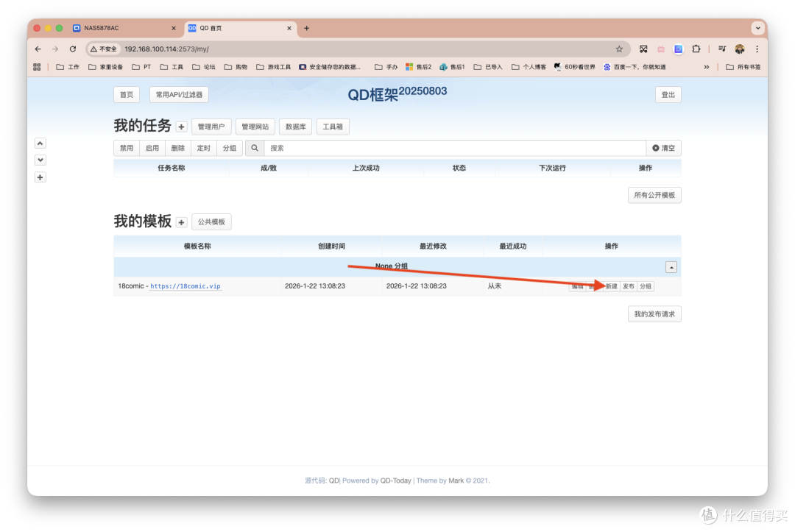Screen dimensions: 795x532
Task: Open Chrome's three-dot menu
Action: (757, 49)
